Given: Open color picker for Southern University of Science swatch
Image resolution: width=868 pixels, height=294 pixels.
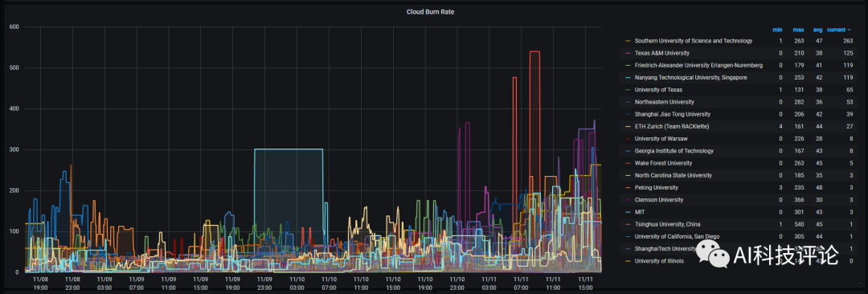Looking at the screenshot, I should click(x=628, y=41).
